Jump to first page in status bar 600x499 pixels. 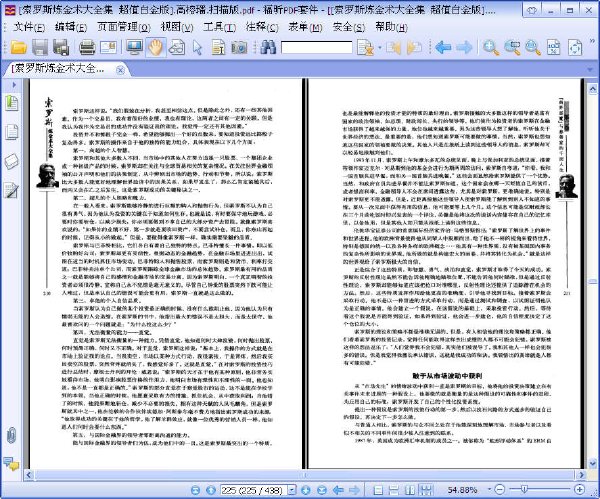[196, 490]
